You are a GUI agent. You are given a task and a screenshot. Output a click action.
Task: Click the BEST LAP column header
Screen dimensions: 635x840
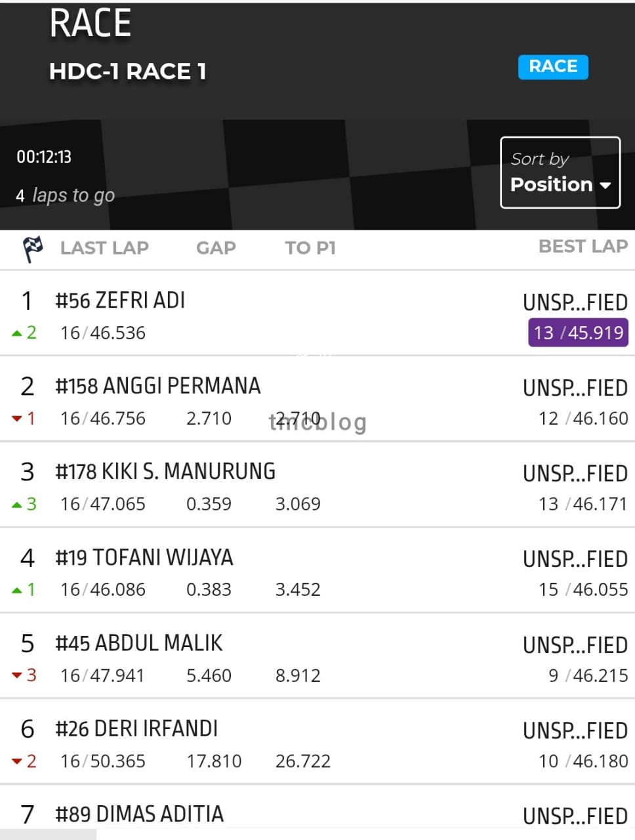(583, 247)
